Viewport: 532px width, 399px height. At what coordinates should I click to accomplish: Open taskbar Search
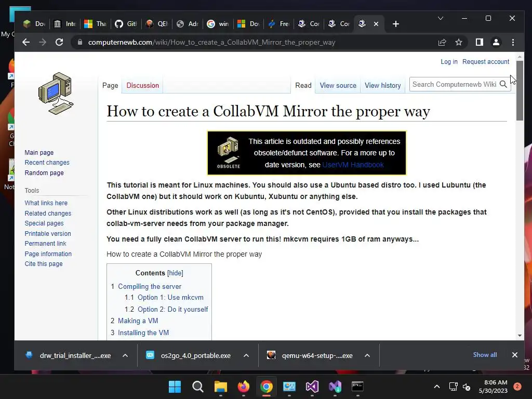198,387
